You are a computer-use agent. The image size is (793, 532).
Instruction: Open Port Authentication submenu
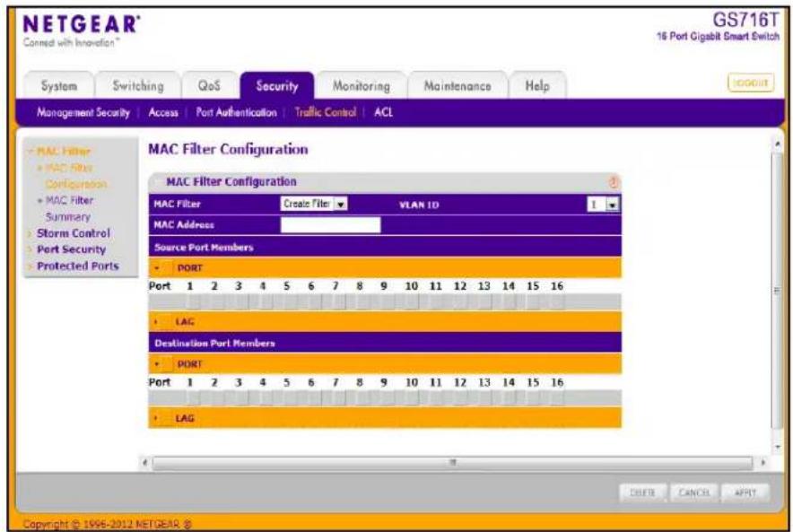point(236,112)
